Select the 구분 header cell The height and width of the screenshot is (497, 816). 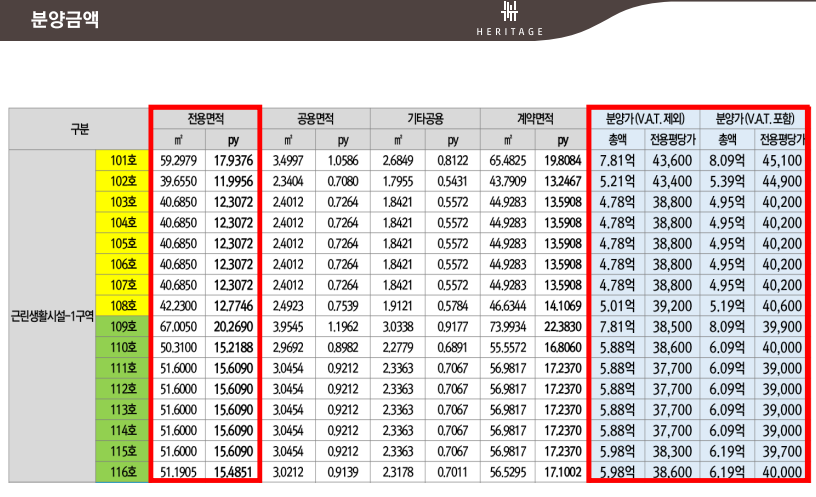pos(79,129)
